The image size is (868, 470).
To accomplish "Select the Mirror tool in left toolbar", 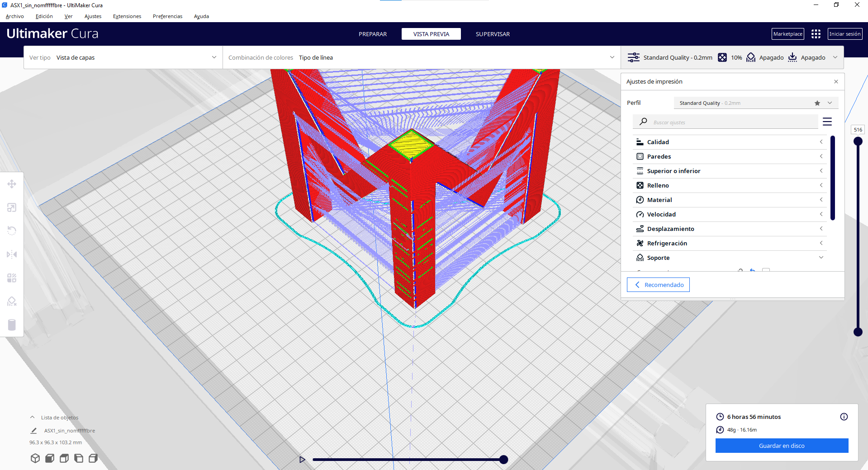I will [x=12, y=254].
